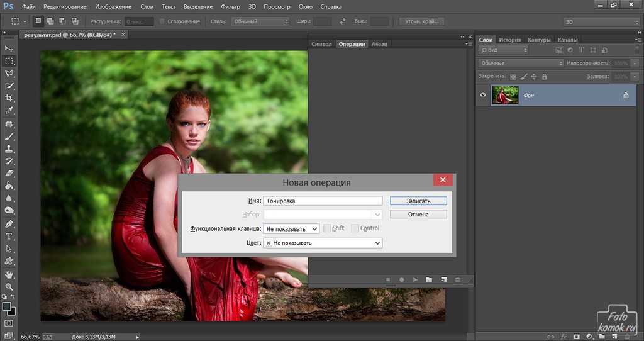Select the Zoom tool
This screenshot has height=341, width=644.
pyautogui.click(x=9, y=286)
